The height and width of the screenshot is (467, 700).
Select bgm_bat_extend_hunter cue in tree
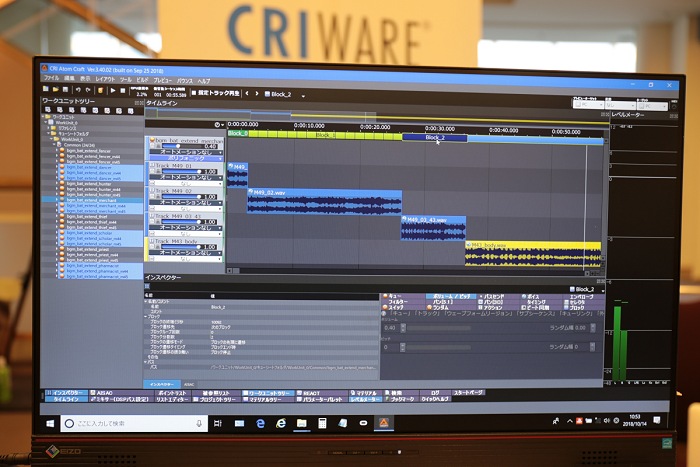pyautogui.click(x=88, y=183)
